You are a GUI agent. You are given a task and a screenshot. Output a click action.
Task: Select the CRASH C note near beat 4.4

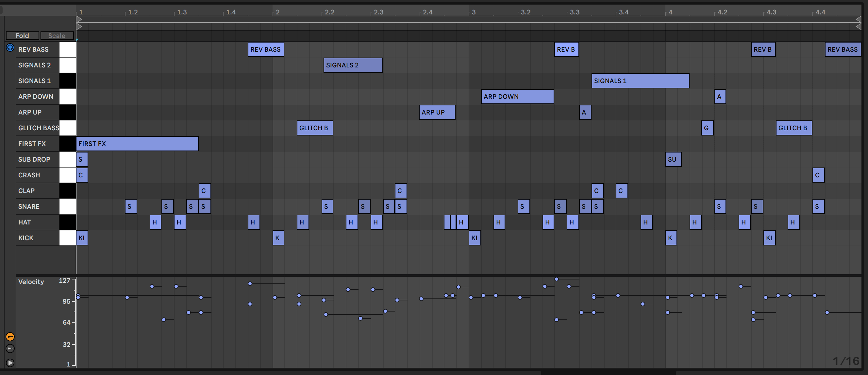[x=818, y=175]
